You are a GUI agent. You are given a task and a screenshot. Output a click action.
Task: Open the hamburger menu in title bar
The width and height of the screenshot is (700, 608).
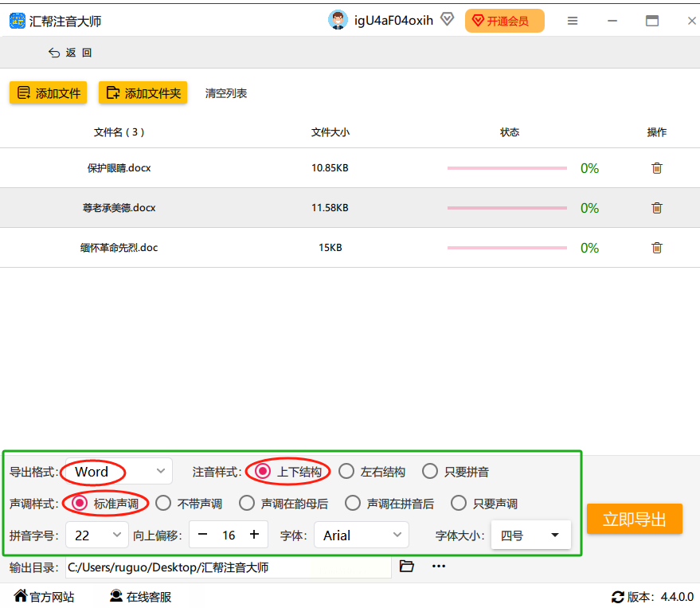click(573, 22)
